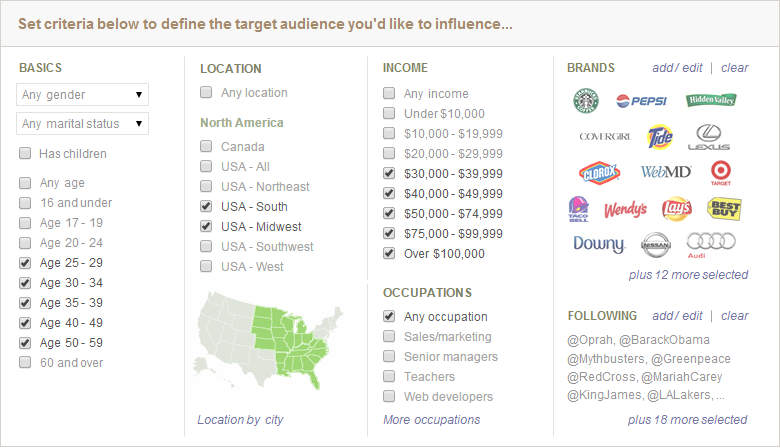Open the Any gender dropdown

pyautogui.click(x=82, y=94)
